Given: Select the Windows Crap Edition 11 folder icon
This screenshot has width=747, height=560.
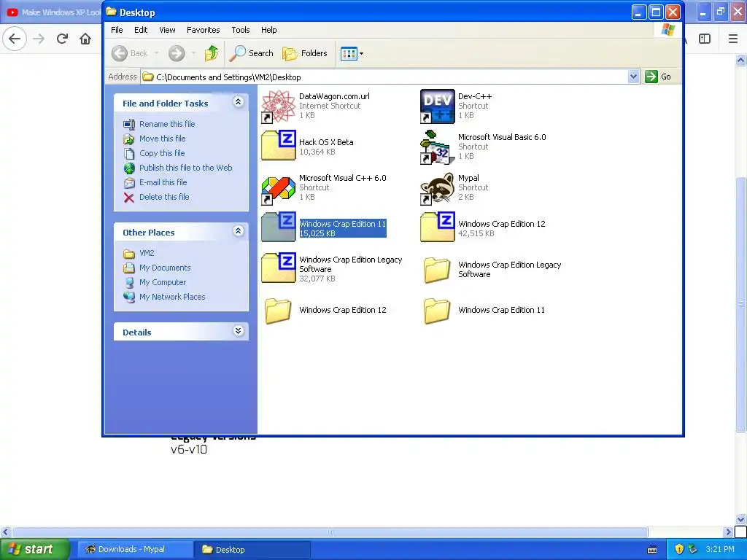Looking at the screenshot, I should [438, 311].
